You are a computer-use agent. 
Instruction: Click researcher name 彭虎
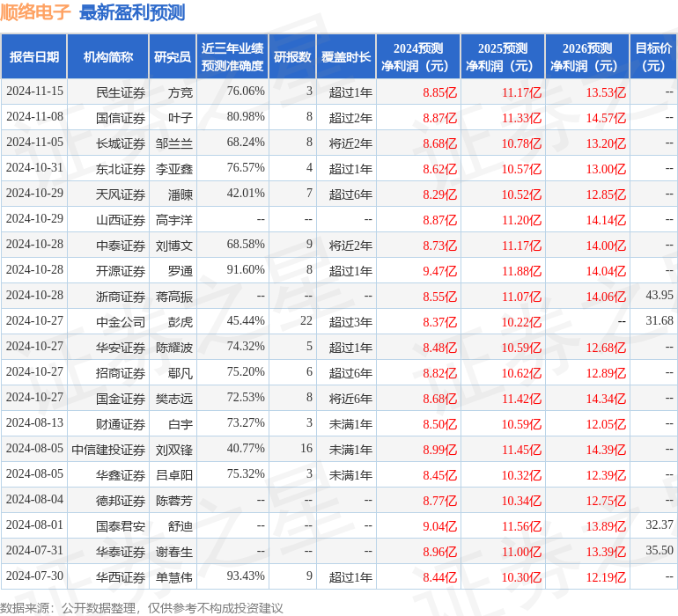click(x=181, y=322)
